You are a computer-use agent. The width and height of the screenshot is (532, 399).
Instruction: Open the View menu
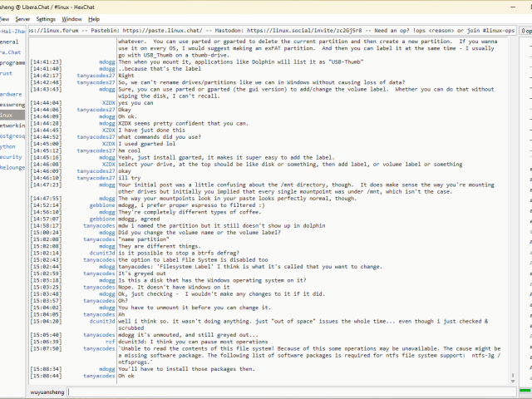[3, 18]
